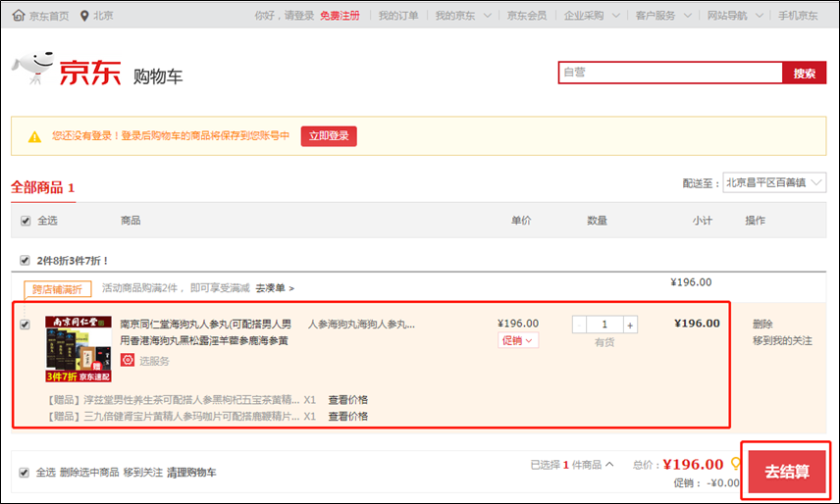Toggle the 全选 checkbox in table header
The height and width of the screenshot is (504, 840).
(26, 221)
